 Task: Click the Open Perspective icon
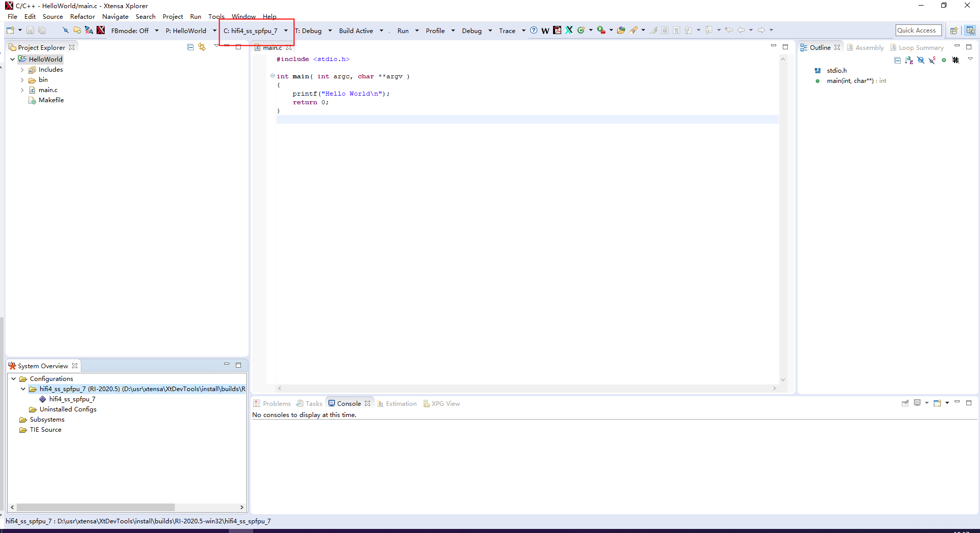(x=954, y=31)
